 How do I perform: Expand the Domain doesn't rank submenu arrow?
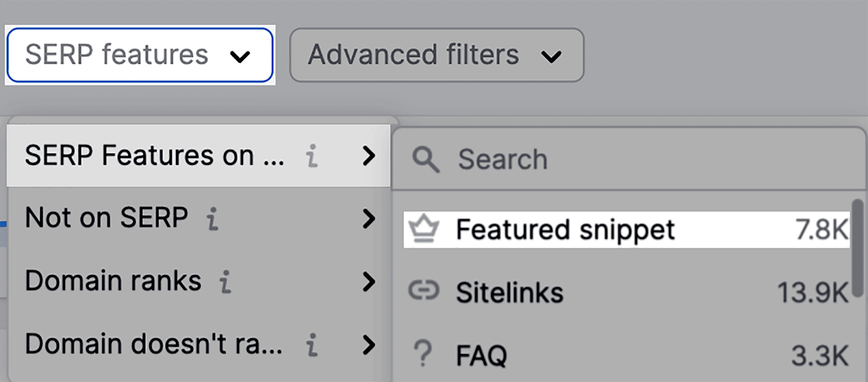[369, 345]
